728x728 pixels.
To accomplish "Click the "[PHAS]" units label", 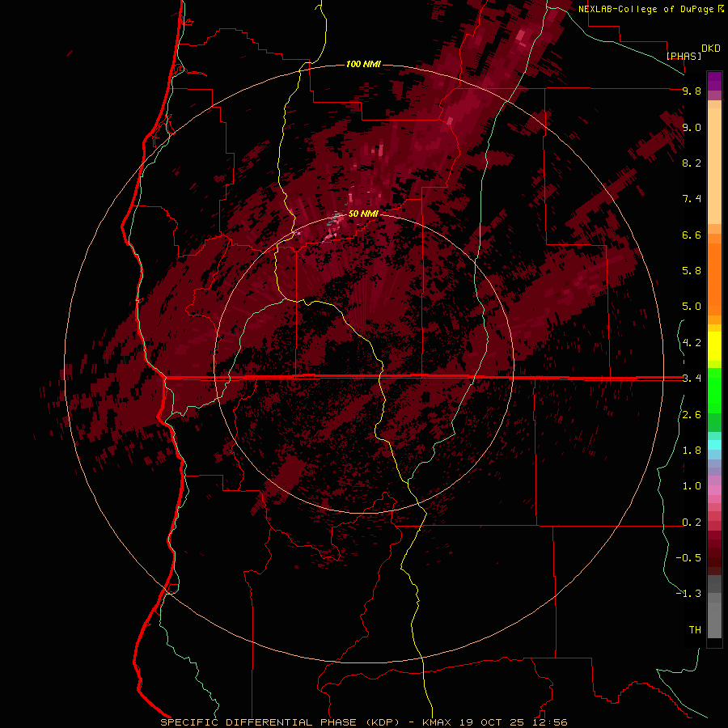I will point(684,56).
